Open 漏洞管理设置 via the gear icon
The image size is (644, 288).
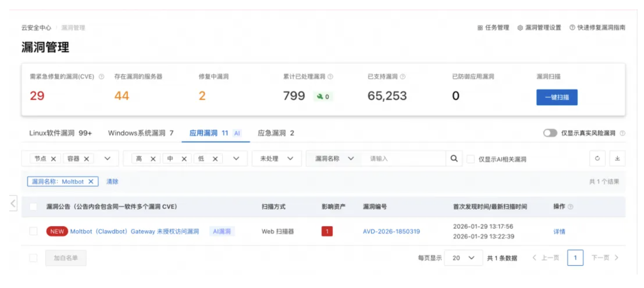(x=523, y=27)
